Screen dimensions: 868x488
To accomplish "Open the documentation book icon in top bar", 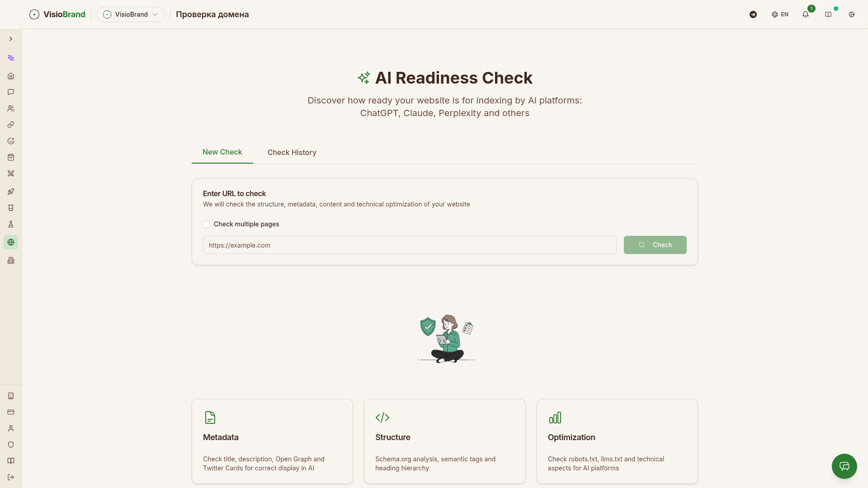I will point(829,14).
